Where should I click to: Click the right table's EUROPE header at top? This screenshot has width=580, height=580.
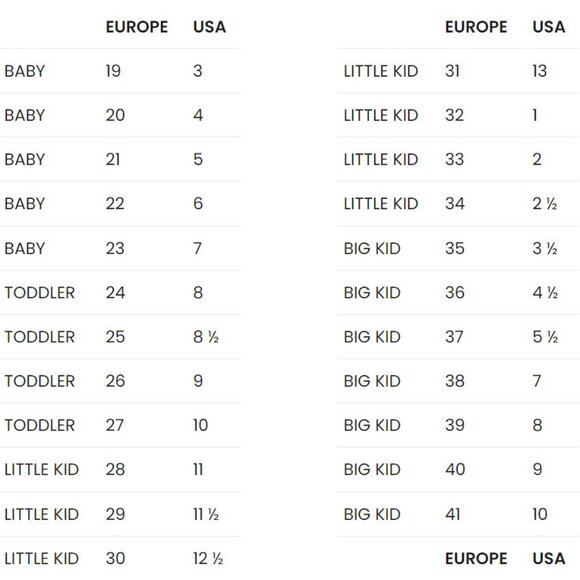click(x=476, y=27)
